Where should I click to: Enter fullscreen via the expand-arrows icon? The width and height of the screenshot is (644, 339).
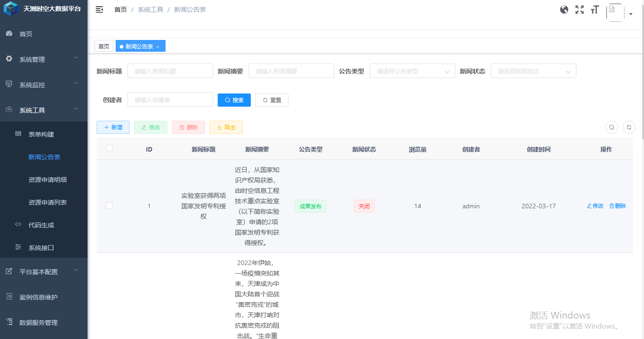point(579,9)
